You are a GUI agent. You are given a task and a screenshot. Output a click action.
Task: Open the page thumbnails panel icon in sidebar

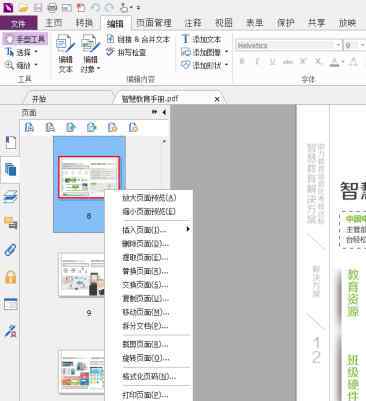pos(10,169)
